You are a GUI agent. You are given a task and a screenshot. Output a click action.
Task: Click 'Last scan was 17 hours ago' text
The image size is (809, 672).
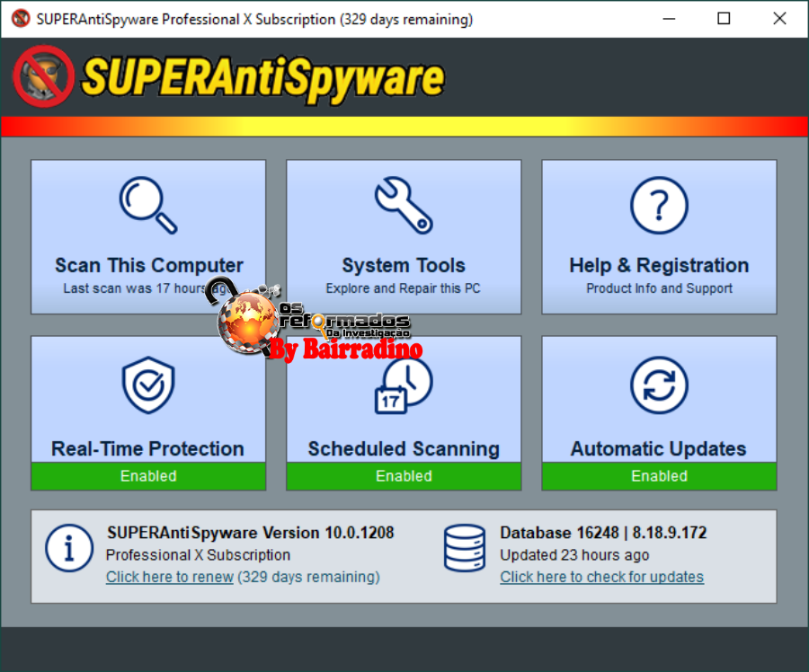coord(147,288)
